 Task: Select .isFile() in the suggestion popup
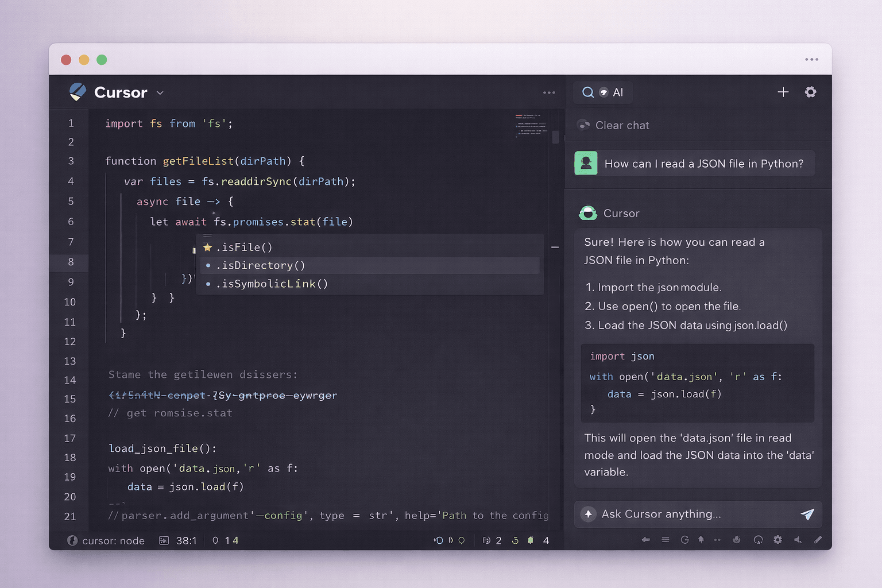coord(243,247)
